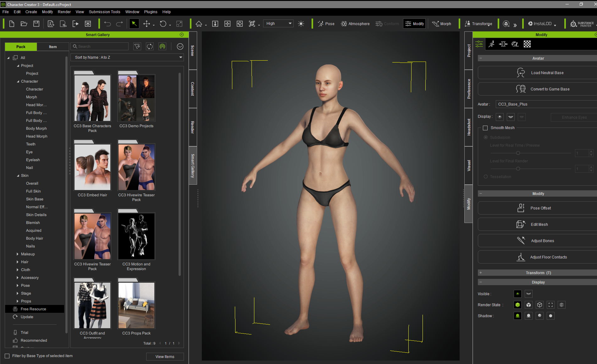Click the Home camera view icon

199,24
